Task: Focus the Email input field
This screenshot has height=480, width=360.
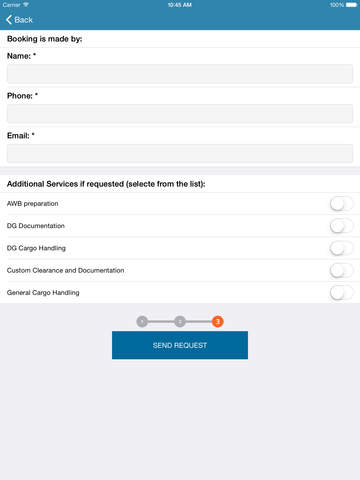Action: pos(180,153)
